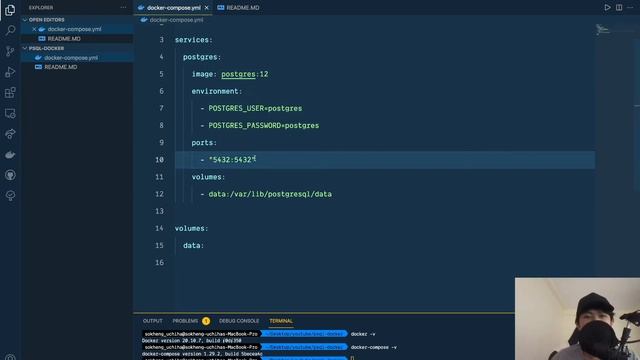The image size is (640, 360).
Task: Open the tree-shaped activity bar icon
Action: tap(10, 196)
